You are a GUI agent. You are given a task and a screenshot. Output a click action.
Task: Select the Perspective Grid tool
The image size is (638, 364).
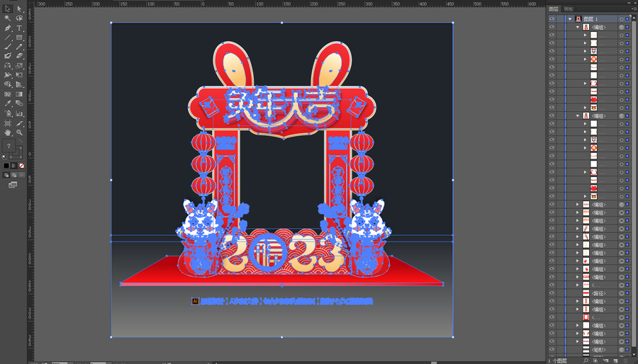(x=19, y=84)
